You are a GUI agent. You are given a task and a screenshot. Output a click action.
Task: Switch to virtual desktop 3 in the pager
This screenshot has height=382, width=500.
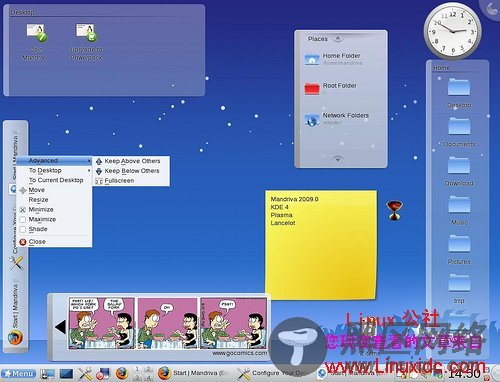tap(137, 377)
